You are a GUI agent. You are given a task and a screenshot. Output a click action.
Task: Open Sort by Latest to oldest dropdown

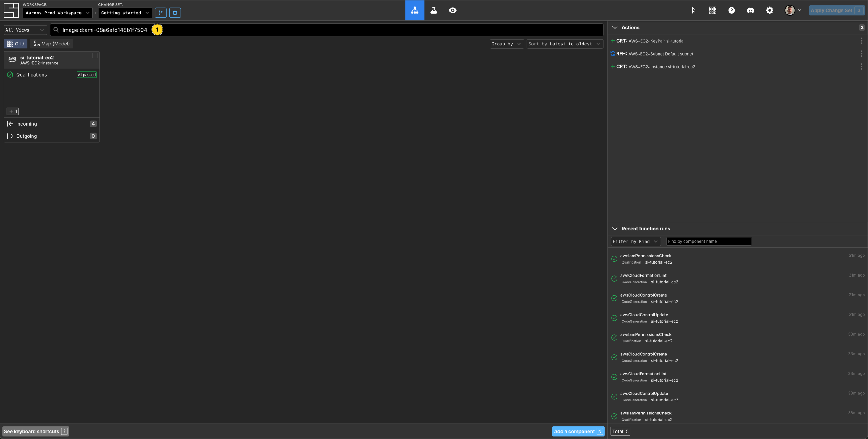(x=565, y=44)
